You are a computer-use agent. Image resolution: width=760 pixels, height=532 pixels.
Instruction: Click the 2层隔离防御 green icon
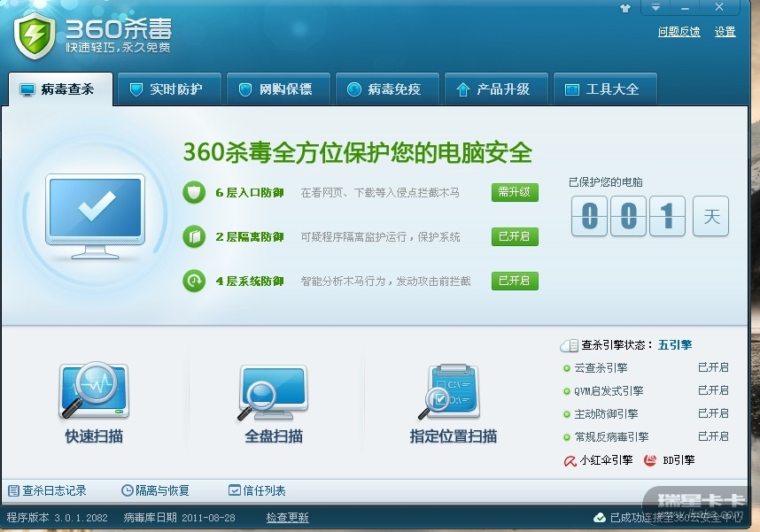click(x=194, y=237)
